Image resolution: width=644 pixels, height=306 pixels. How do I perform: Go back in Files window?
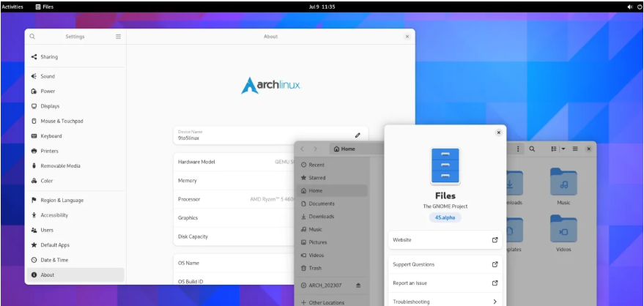[x=303, y=149]
